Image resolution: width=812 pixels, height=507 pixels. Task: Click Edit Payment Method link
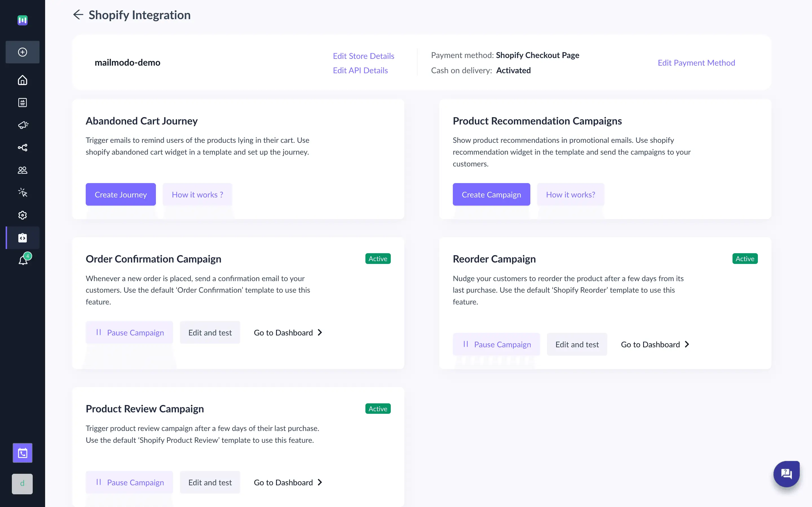point(696,62)
